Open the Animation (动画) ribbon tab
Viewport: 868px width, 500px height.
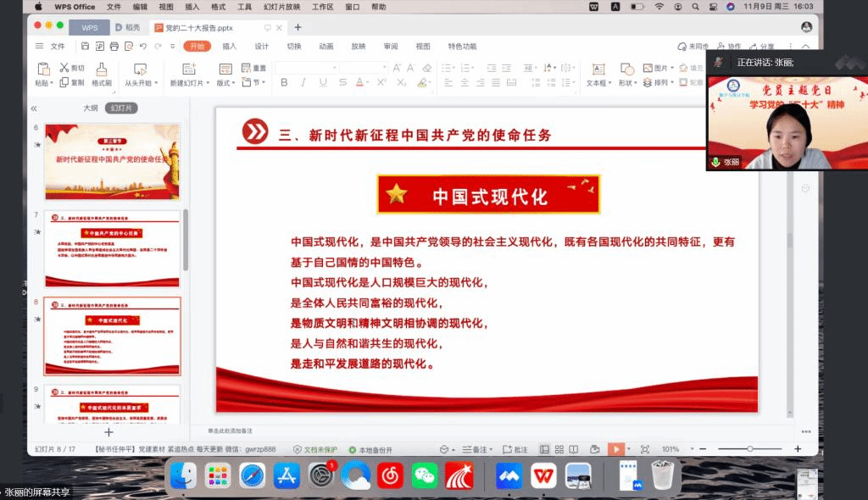click(x=326, y=47)
